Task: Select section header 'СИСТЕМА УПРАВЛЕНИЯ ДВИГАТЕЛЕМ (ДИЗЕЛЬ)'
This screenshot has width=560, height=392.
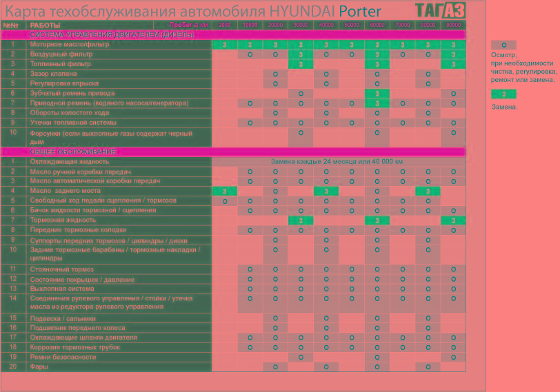Action: [x=112, y=34]
